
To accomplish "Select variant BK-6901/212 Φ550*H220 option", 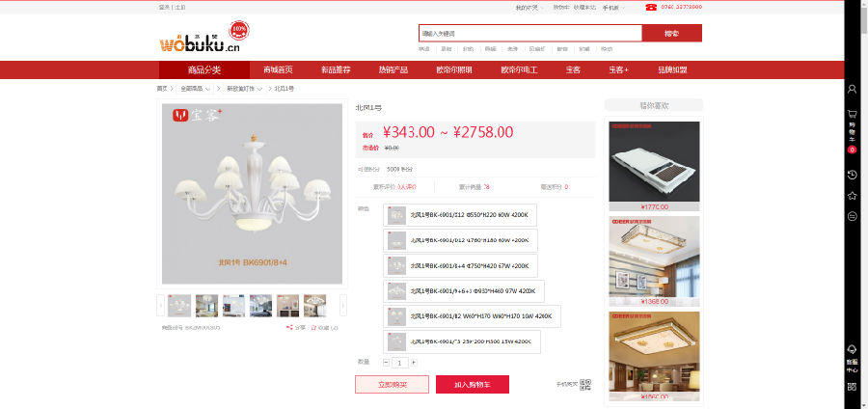I will point(460,215).
